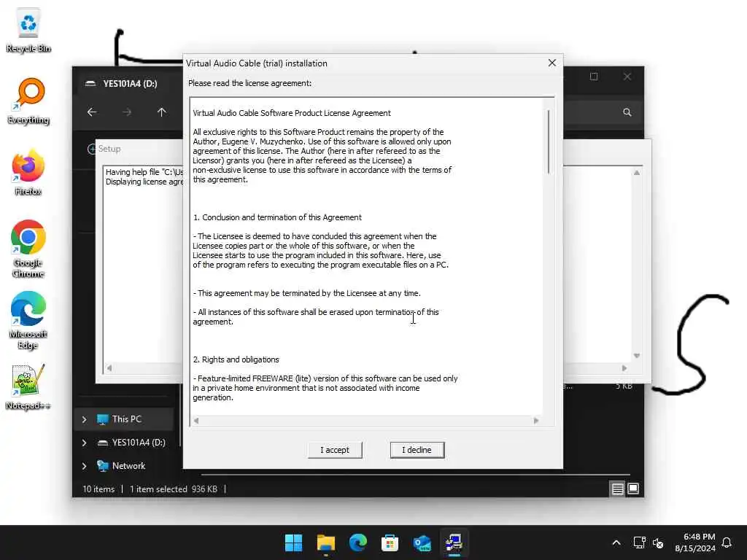The height and width of the screenshot is (560, 747).
Task: Click the Setup window title text
Action: click(x=109, y=149)
